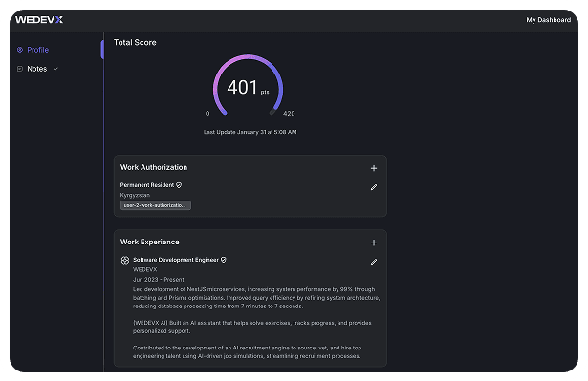The image size is (588, 381).
Task: Add a new Work Authorization entry
Action: coord(374,168)
